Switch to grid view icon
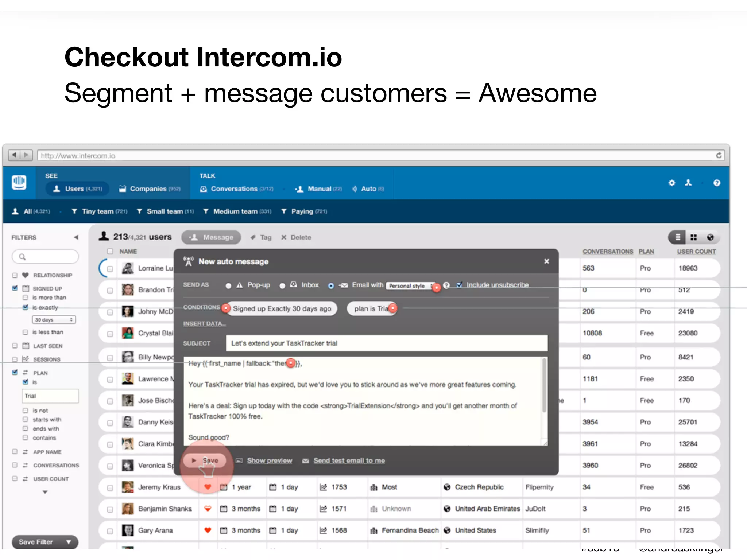747x560 pixels. coord(693,237)
